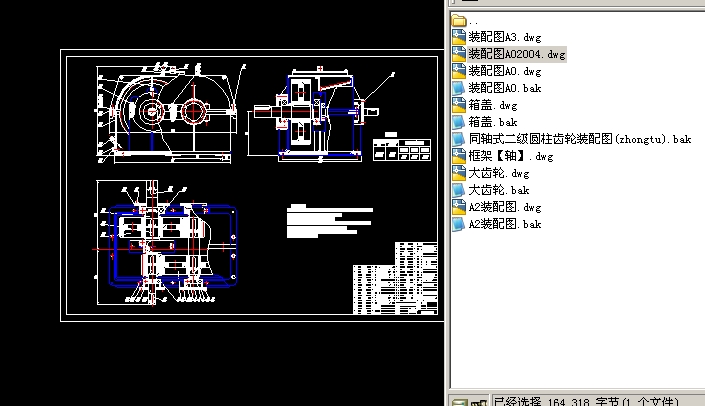Click the file icon of A2装配图.dwg

point(459,207)
